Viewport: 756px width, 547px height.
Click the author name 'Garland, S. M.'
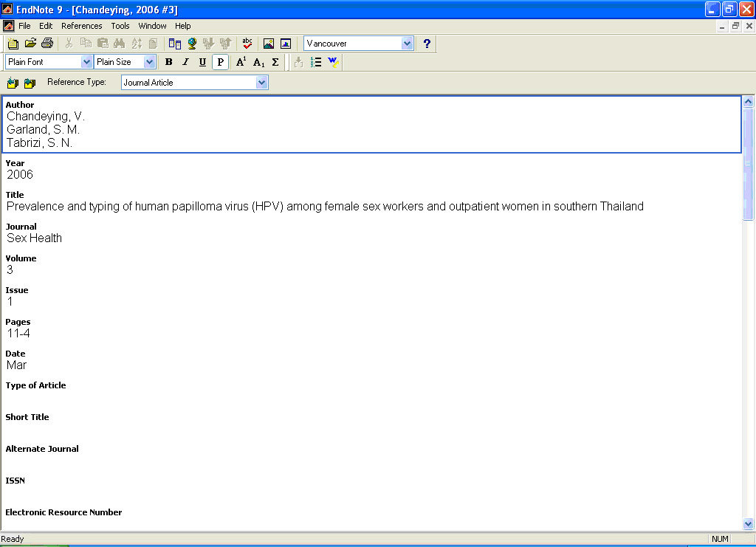pos(43,130)
